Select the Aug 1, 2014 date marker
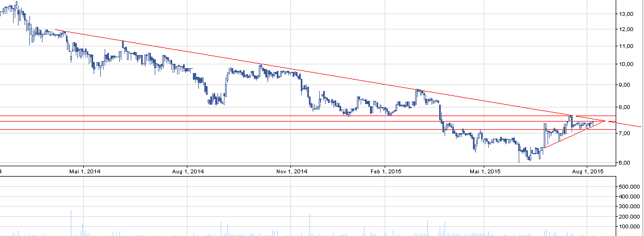Image resolution: width=644 pixels, height=236 pixels. [187, 172]
